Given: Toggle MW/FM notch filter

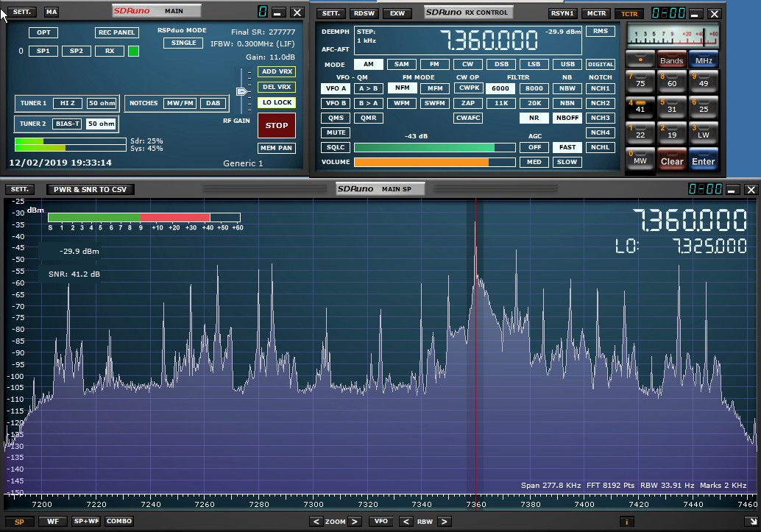Looking at the screenshot, I should point(180,103).
